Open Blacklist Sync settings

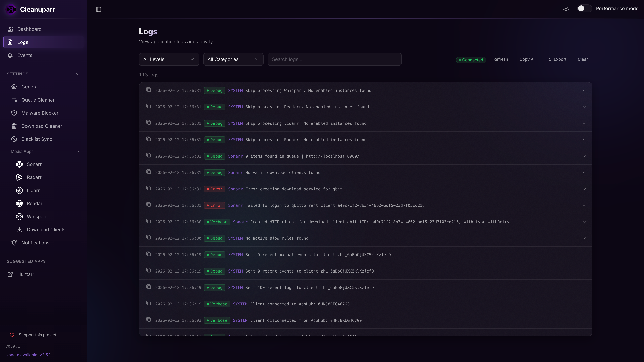click(45, 139)
